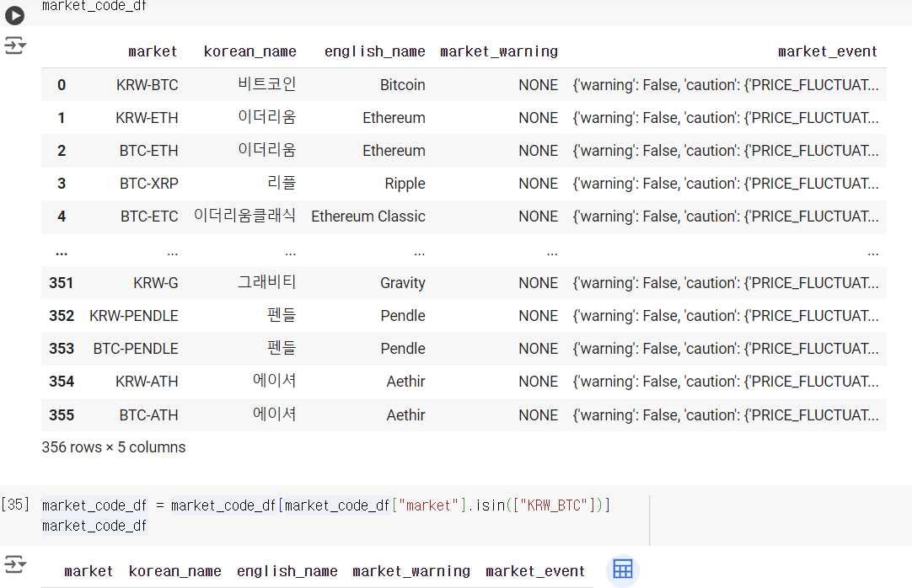This screenshot has width=912, height=588.
Task: Select the BTC-ETC market cell
Action: 149,216
